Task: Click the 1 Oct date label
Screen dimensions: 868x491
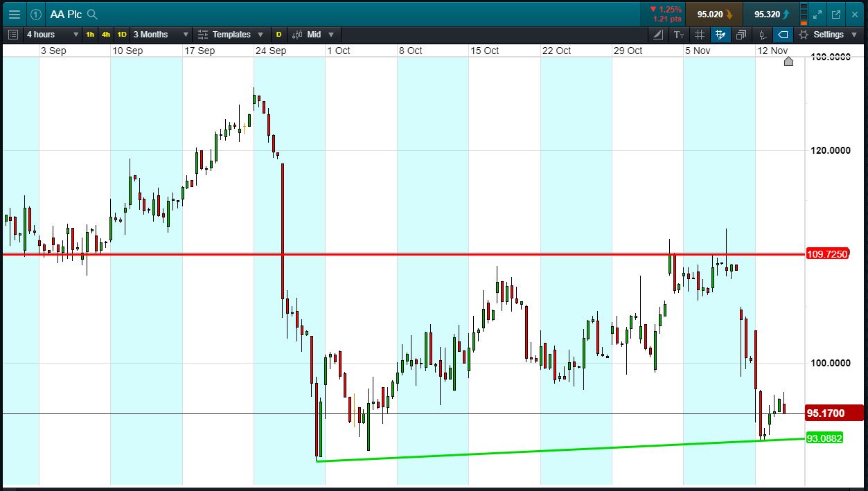Action: click(339, 51)
